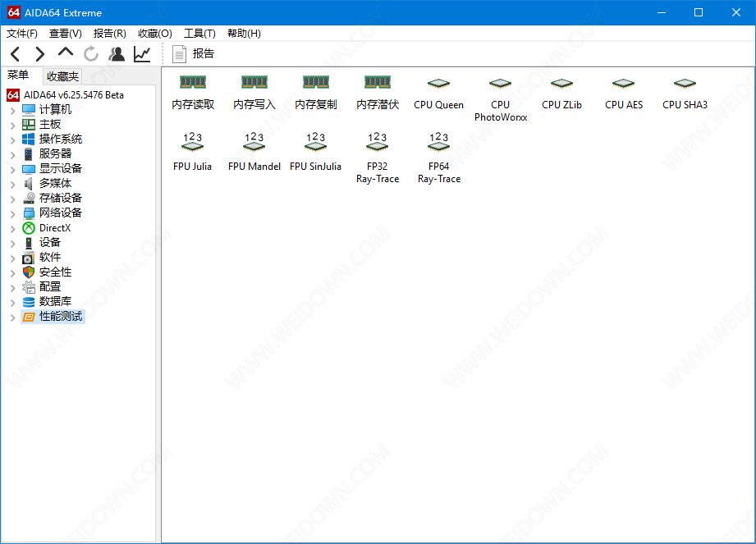Click the line graph toolbar icon
756x544 pixels.
142,54
